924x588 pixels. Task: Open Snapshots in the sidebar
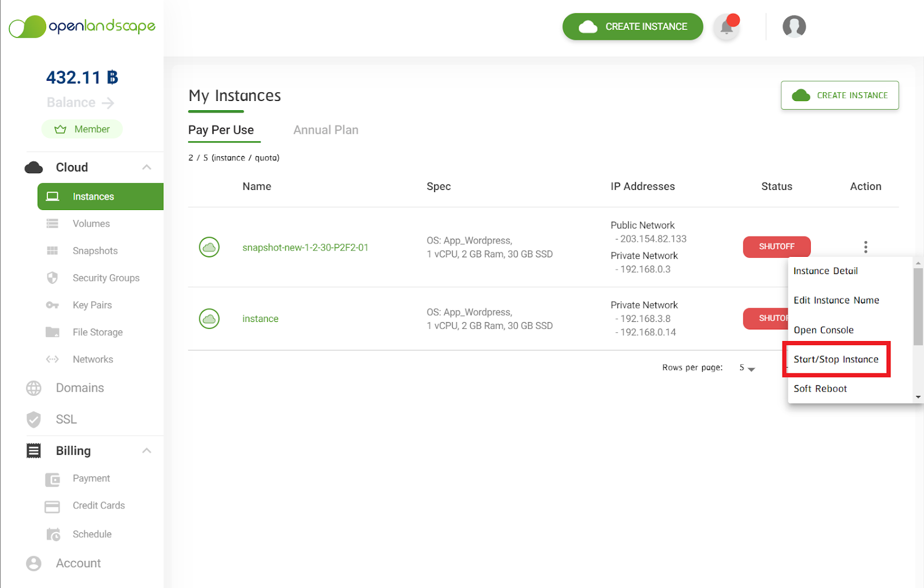pos(95,250)
